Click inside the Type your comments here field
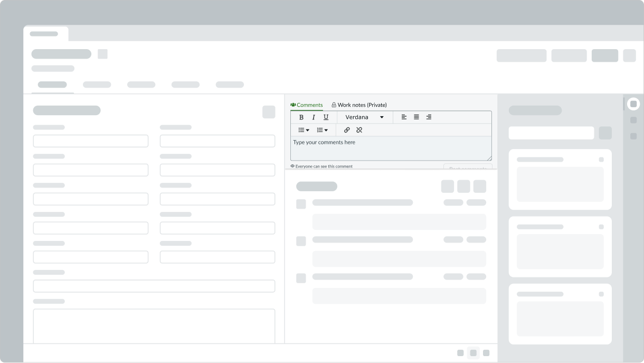 coord(391,148)
